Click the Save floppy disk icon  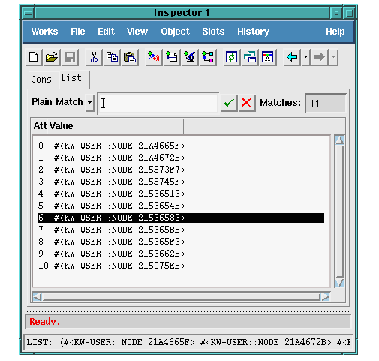click(70, 57)
